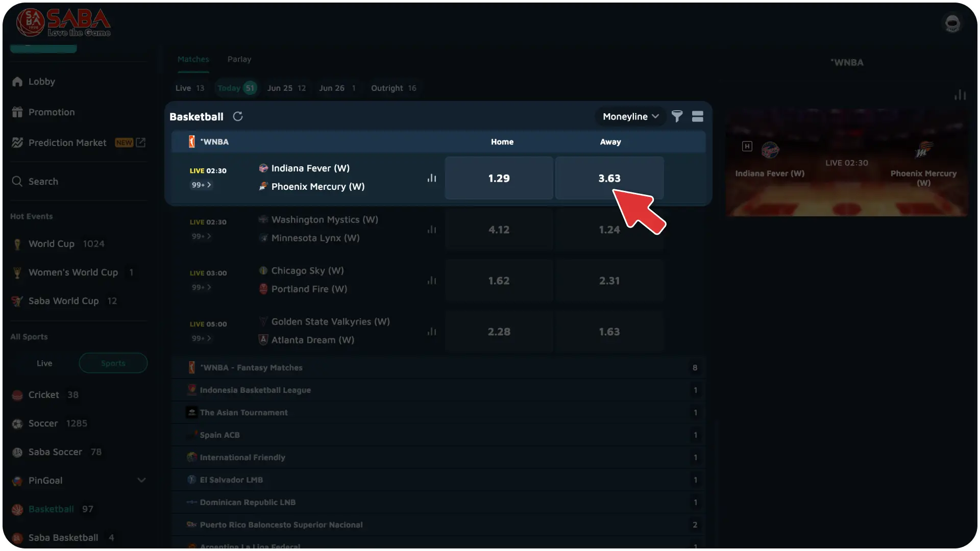
Task: Toggle the Sports filter pill
Action: coord(113,363)
